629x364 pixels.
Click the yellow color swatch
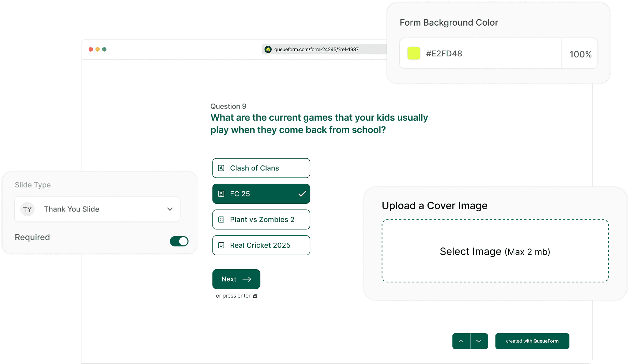coord(414,53)
